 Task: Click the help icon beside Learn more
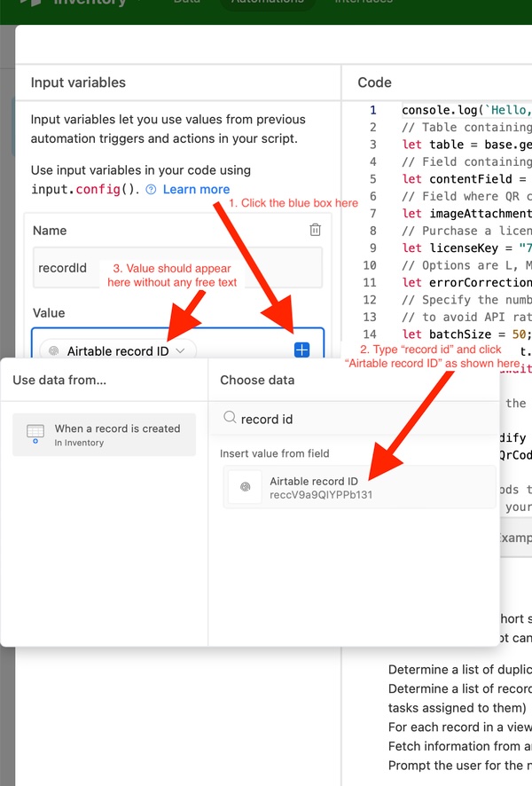pos(151,190)
